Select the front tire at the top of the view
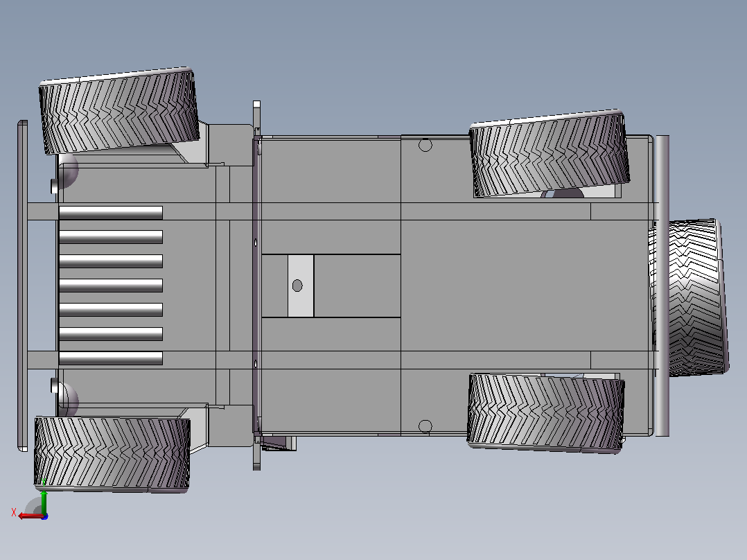747x560 pixels. pos(118,111)
